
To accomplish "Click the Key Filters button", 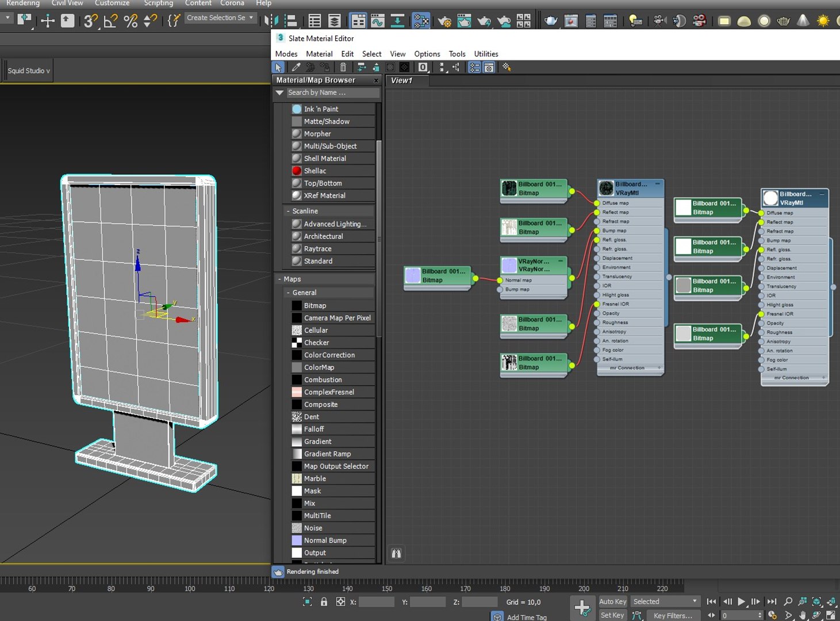I will coord(672,615).
